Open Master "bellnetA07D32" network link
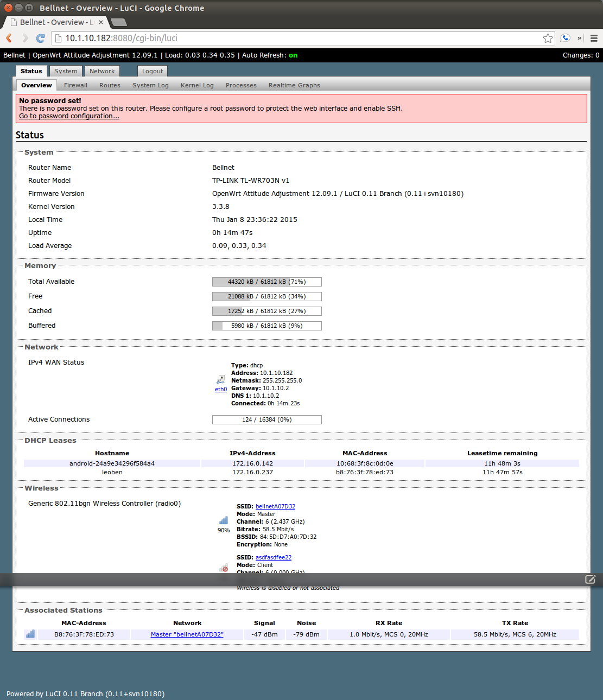 187,634
